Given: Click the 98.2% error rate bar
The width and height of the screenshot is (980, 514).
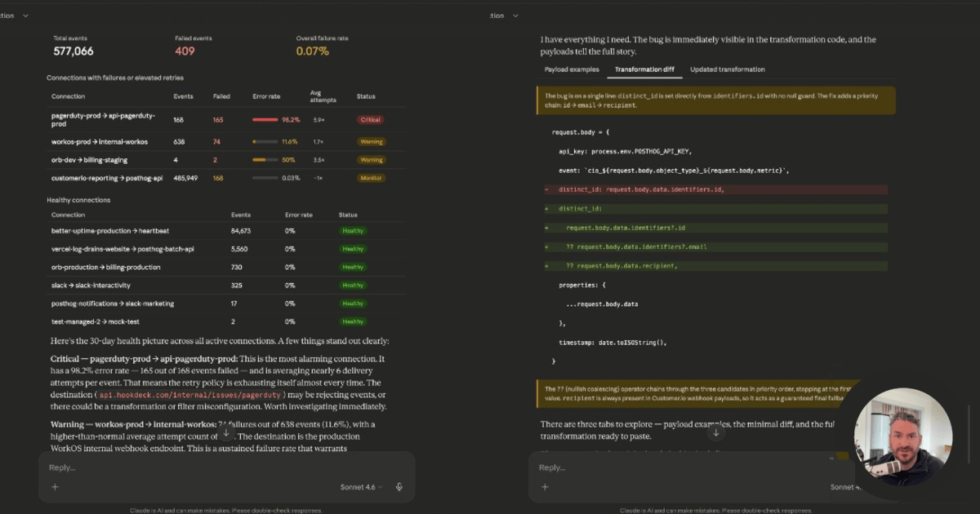Looking at the screenshot, I should (265, 120).
